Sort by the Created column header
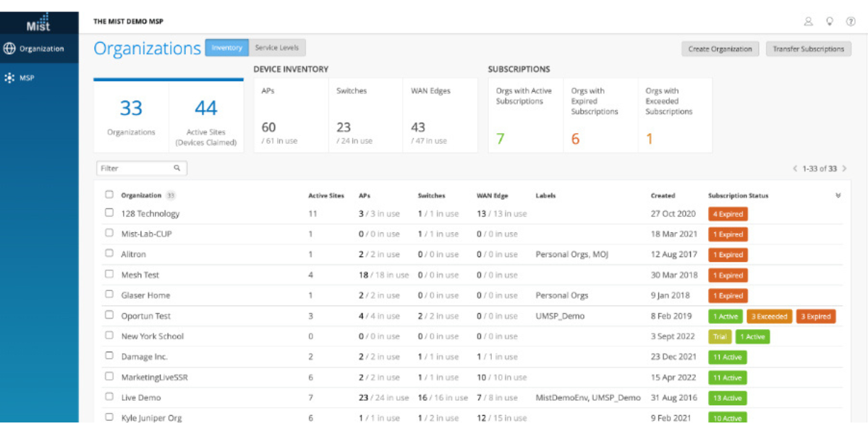The image size is (868, 434). coord(663,195)
